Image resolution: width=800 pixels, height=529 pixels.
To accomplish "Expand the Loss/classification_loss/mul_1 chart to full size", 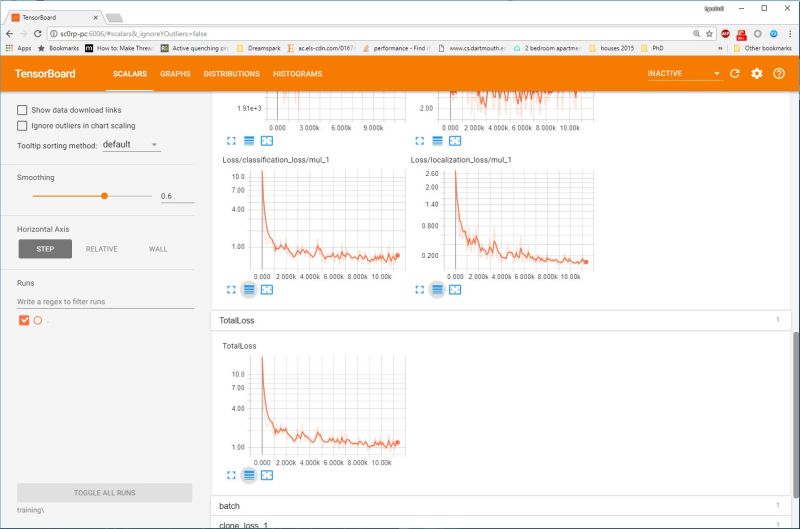I will (x=231, y=290).
